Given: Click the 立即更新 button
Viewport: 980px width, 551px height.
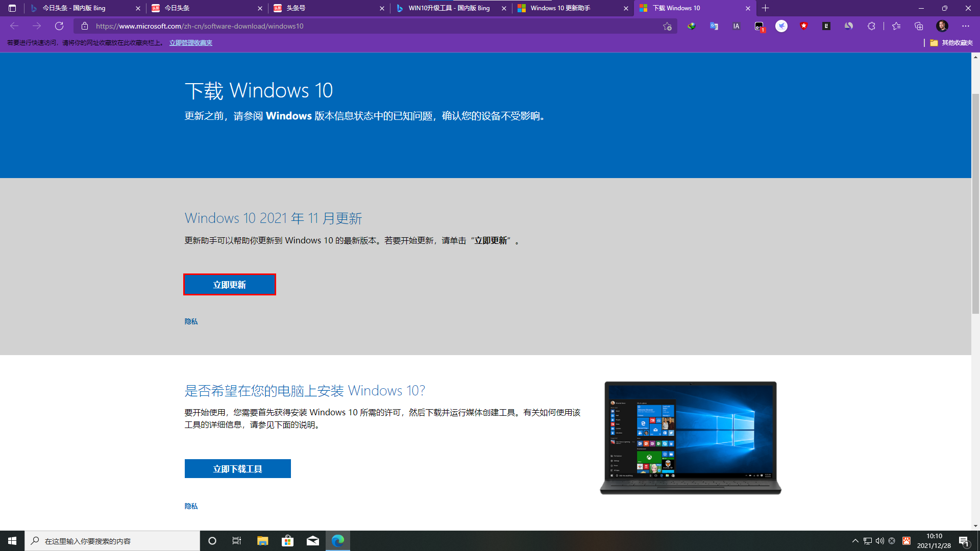Looking at the screenshot, I should tap(230, 285).
